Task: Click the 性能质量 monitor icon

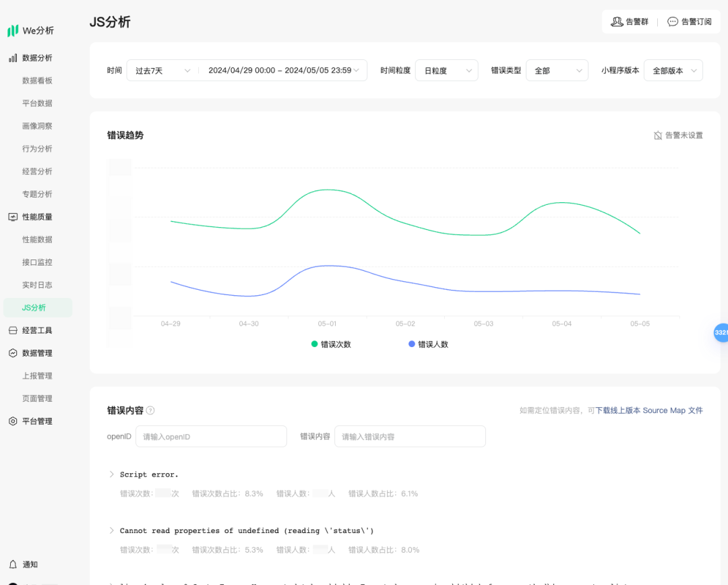Action: pyautogui.click(x=13, y=217)
